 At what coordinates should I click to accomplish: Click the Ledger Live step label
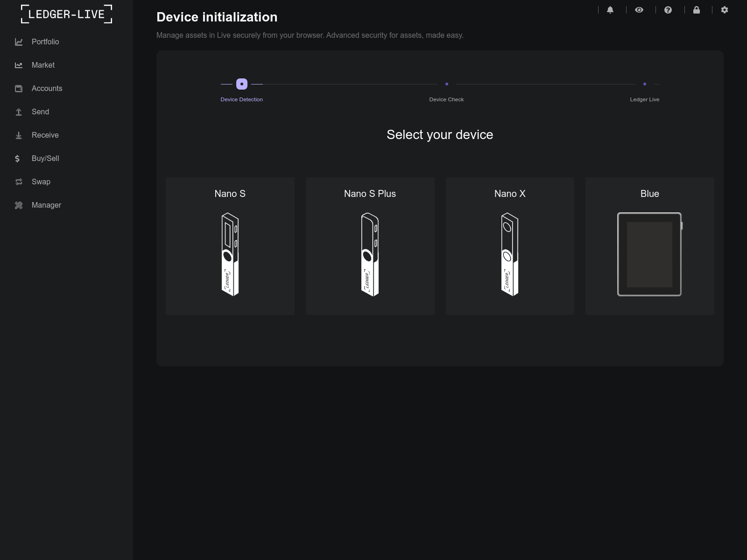point(645,99)
